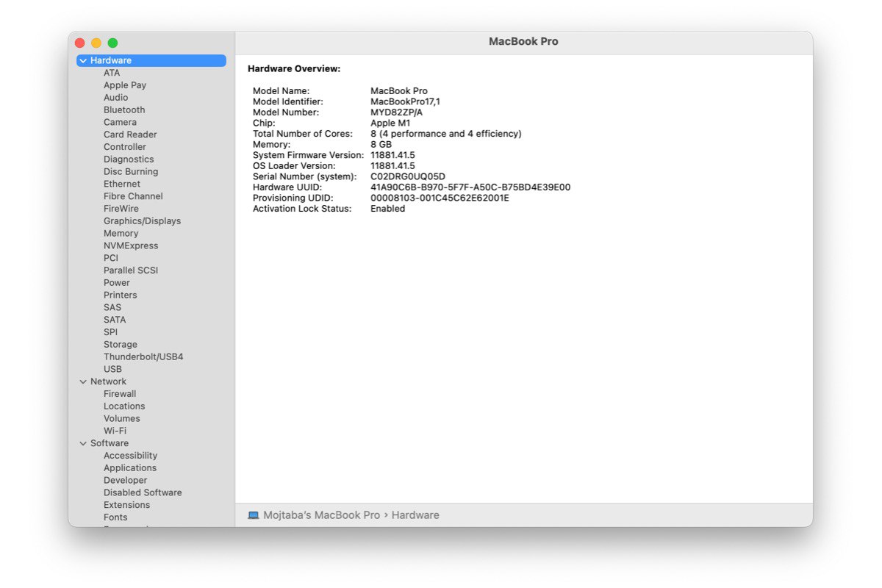Click the serial number C02DRG0UQ05D

click(x=408, y=176)
